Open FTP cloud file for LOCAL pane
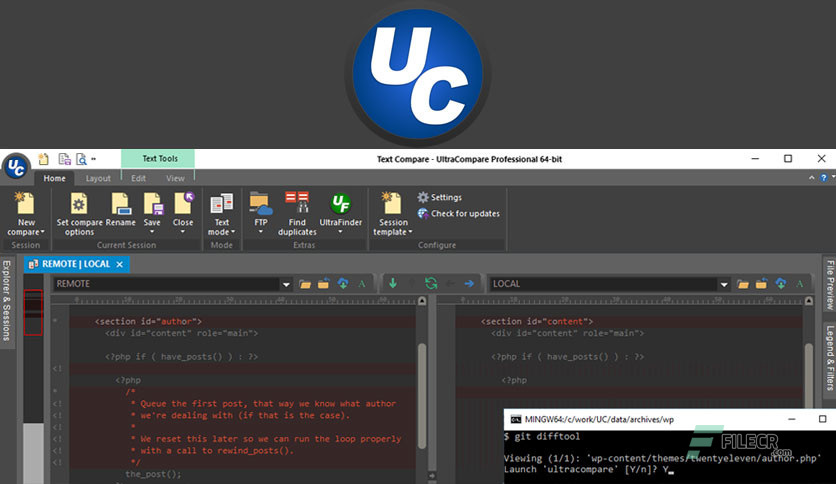The height and width of the screenshot is (484, 836). (x=781, y=284)
